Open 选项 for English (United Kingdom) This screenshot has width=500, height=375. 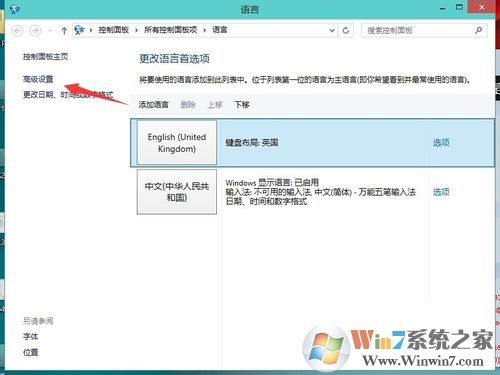441,143
